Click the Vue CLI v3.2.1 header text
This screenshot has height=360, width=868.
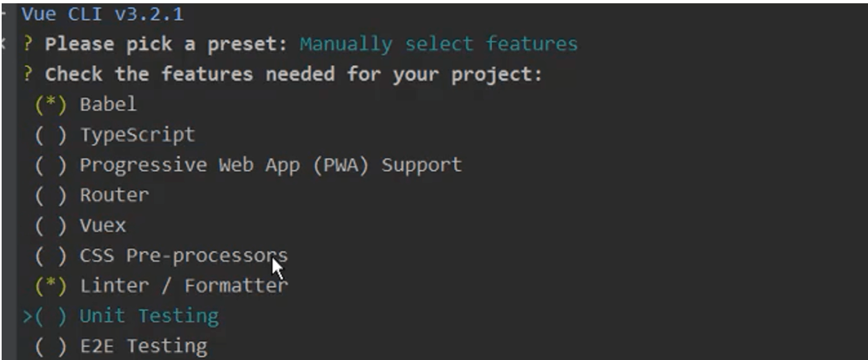coord(102,14)
